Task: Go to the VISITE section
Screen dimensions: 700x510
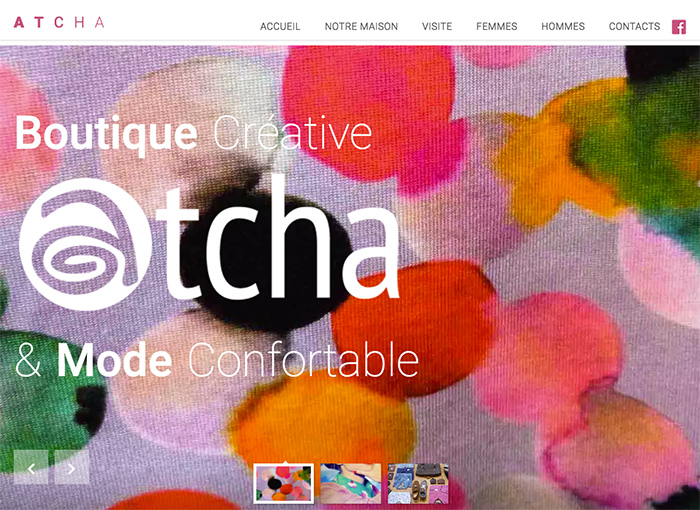Action: [x=437, y=27]
